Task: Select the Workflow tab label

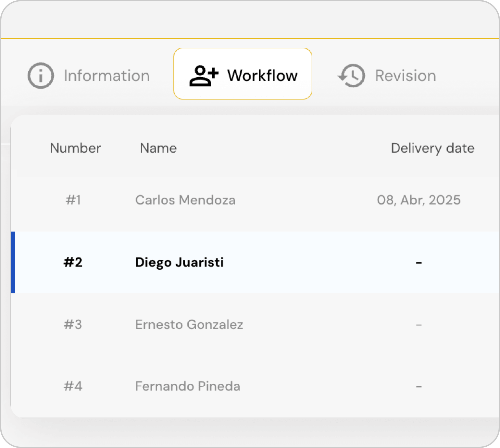Action: click(x=262, y=76)
